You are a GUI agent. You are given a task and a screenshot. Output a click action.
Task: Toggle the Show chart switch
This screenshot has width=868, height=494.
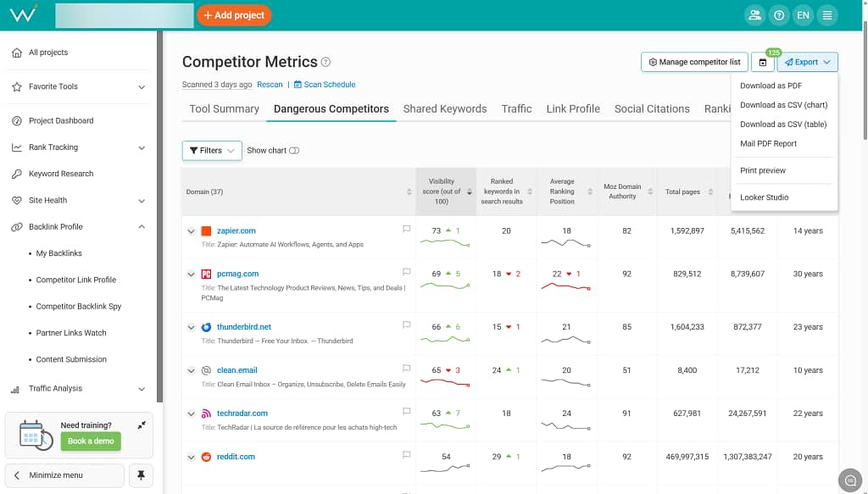[x=294, y=151]
